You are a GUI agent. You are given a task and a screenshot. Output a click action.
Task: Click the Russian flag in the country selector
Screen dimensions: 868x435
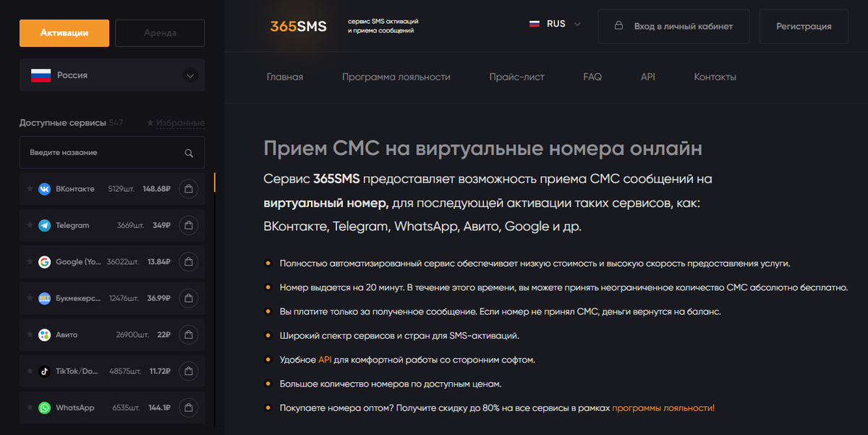(41, 75)
